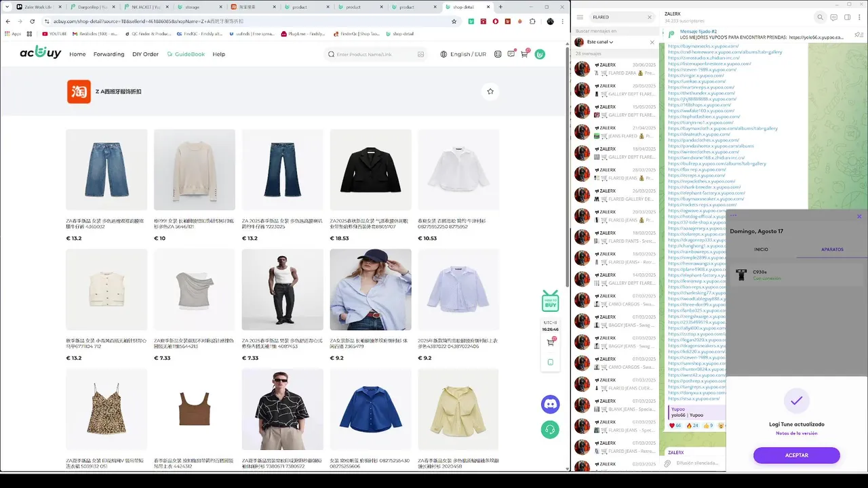Clear the FLARED search text in Telegram
Viewport: 868px width, 488px height.
pyautogui.click(x=649, y=17)
